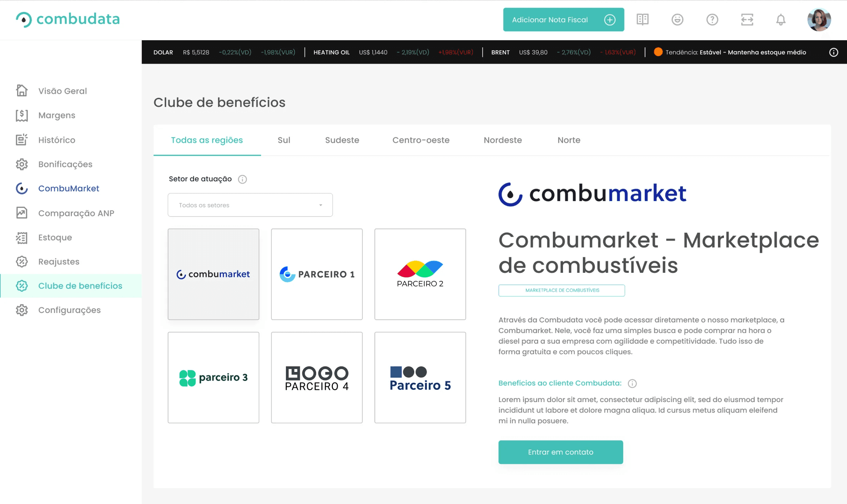Open Visão Geral in sidebar

click(x=62, y=91)
